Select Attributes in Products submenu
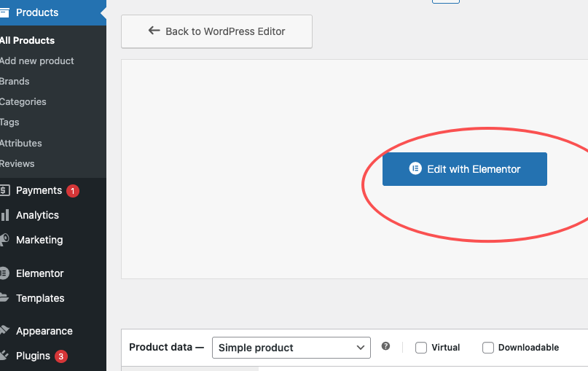 21,144
